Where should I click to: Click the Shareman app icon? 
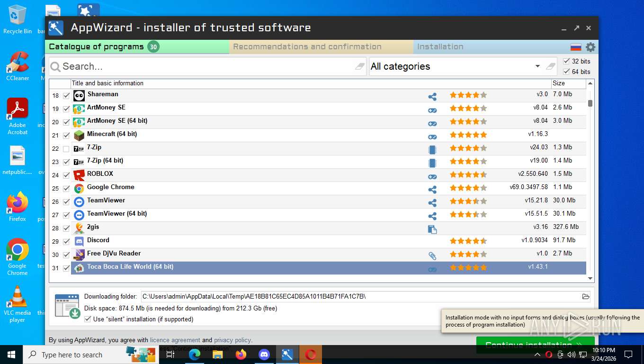[x=79, y=96]
